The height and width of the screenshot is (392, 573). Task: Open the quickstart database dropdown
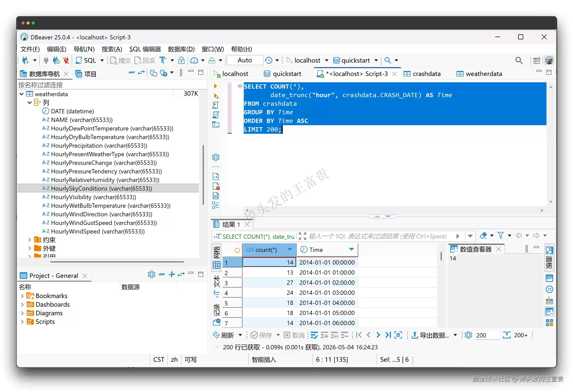point(376,60)
